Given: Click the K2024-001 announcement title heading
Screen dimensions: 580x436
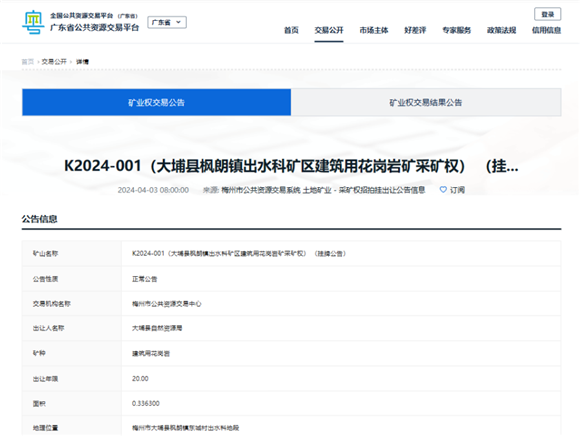Looking at the screenshot, I should click(291, 166).
